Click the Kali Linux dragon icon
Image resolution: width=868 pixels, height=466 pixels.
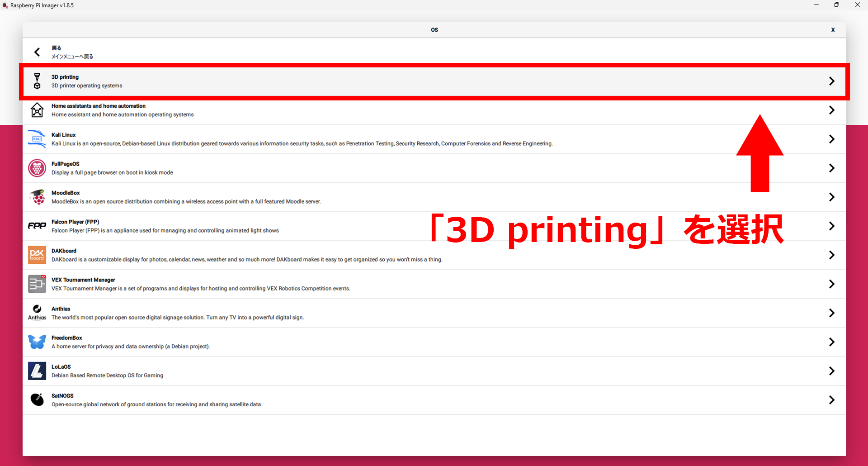pos(37,139)
